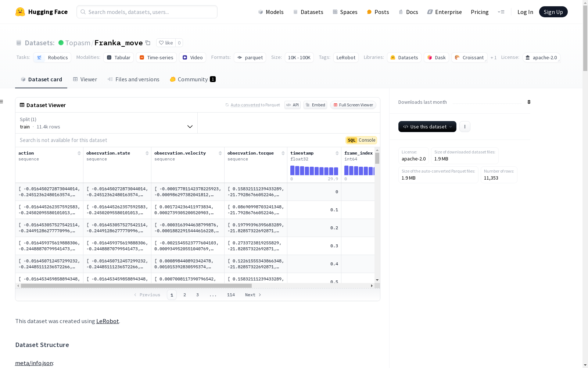588x368 pixels.
Task: Select the LeRobot tag
Action: click(x=346, y=57)
